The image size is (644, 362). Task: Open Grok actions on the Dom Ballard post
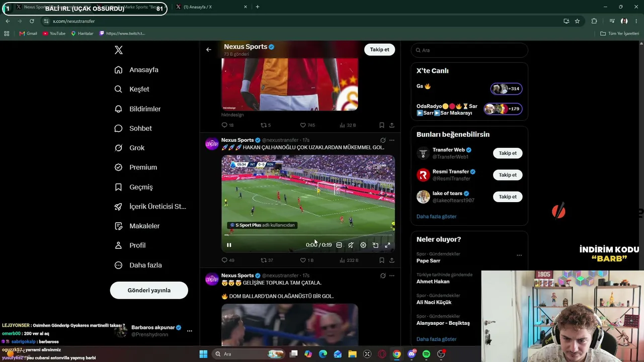coord(383,276)
